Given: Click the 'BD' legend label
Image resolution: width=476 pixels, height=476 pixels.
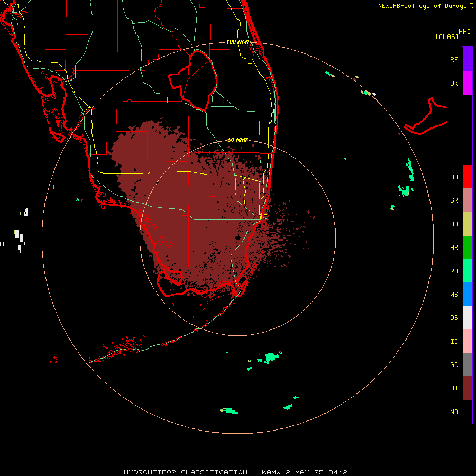Looking at the screenshot, I should coord(454,224).
